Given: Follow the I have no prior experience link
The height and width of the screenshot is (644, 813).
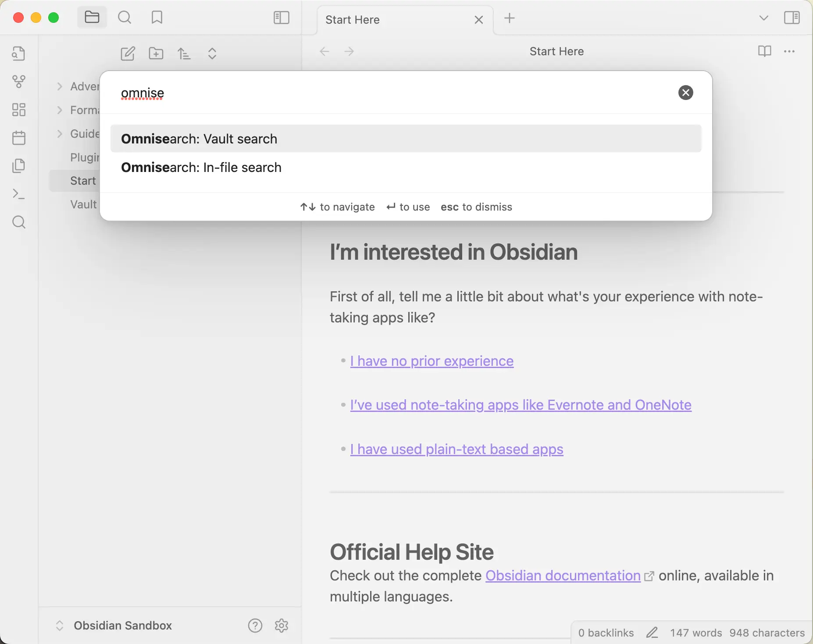Looking at the screenshot, I should [x=431, y=361].
